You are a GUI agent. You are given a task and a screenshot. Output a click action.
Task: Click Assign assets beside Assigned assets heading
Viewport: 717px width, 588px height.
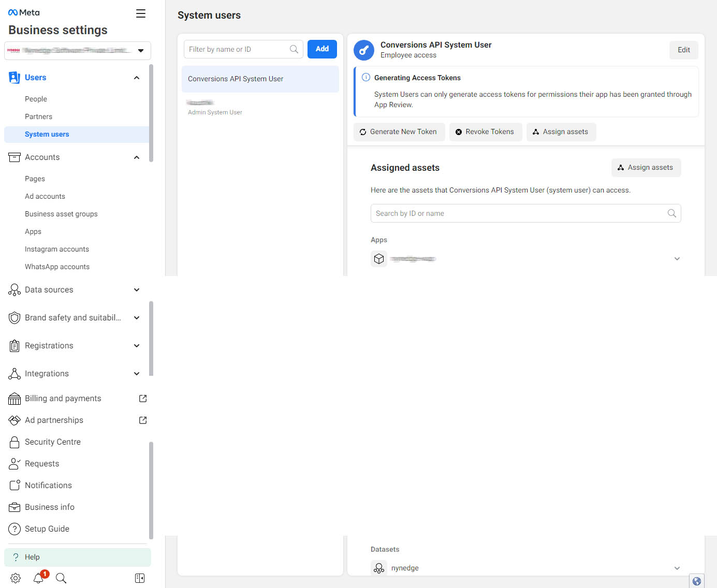click(x=646, y=168)
